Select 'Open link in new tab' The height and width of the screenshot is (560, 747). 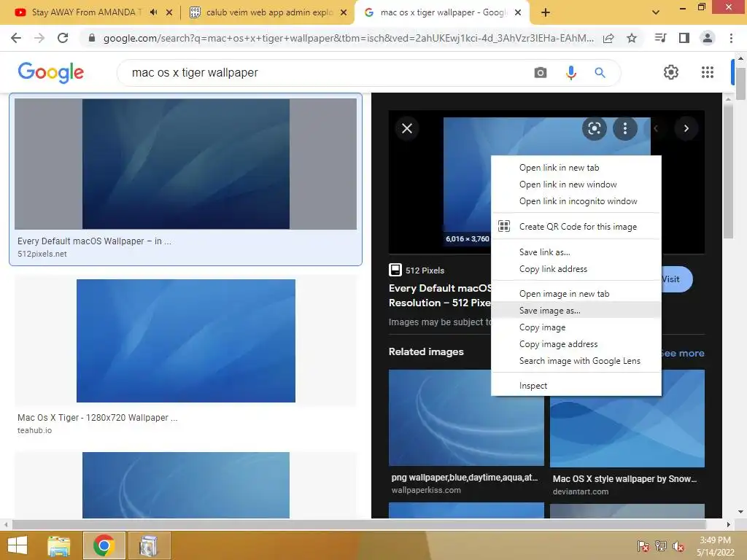576,168
